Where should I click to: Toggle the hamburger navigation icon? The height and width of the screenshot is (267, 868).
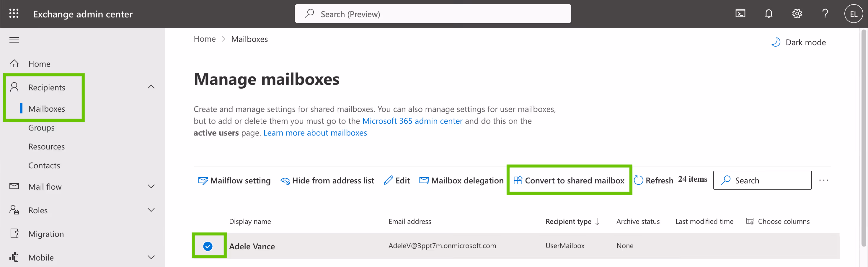(14, 40)
